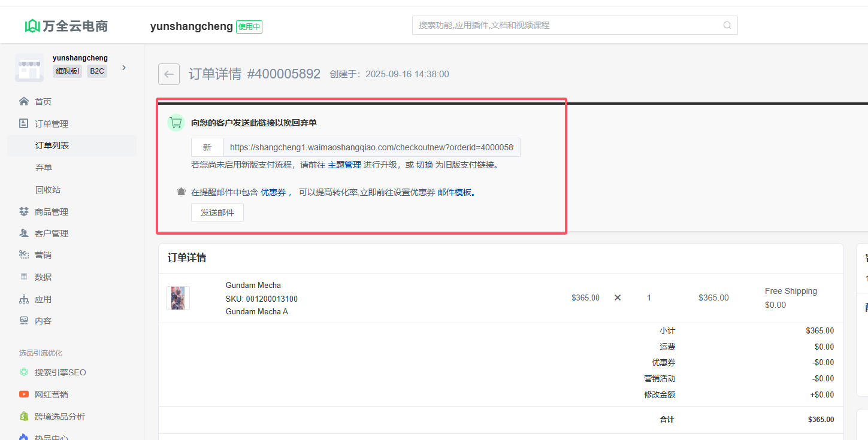This screenshot has width=868, height=440.
Task: Open 搜索引擎SEO tool
Action: pos(60,372)
